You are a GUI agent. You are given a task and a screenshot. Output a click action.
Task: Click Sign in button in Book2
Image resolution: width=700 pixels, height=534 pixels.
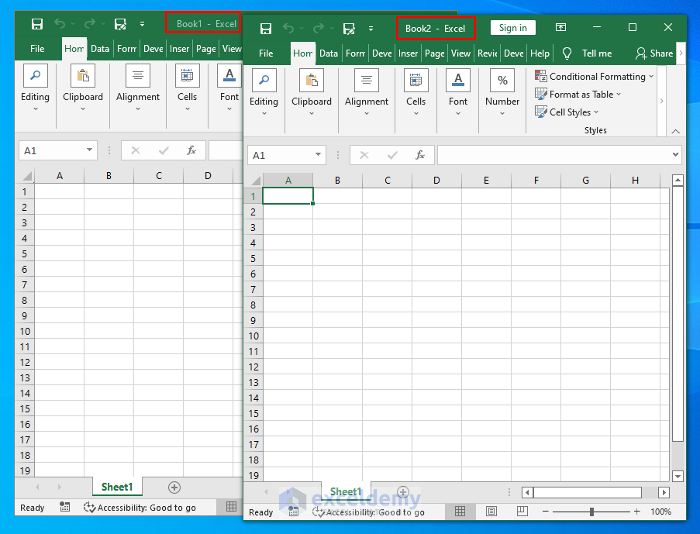(513, 28)
